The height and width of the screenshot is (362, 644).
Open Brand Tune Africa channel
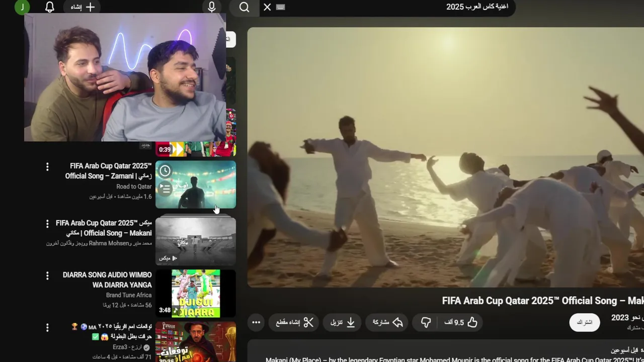click(x=129, y=295)
